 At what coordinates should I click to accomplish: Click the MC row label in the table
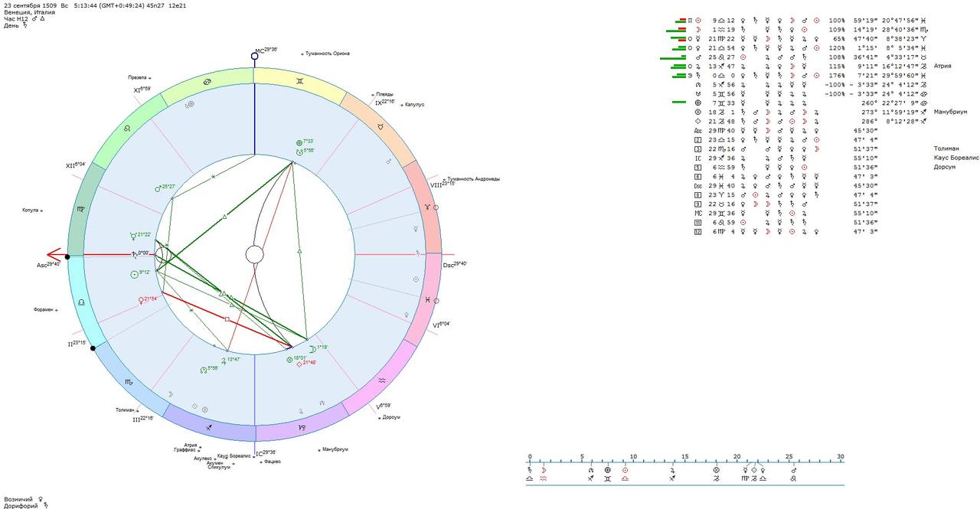coord(698,213)
